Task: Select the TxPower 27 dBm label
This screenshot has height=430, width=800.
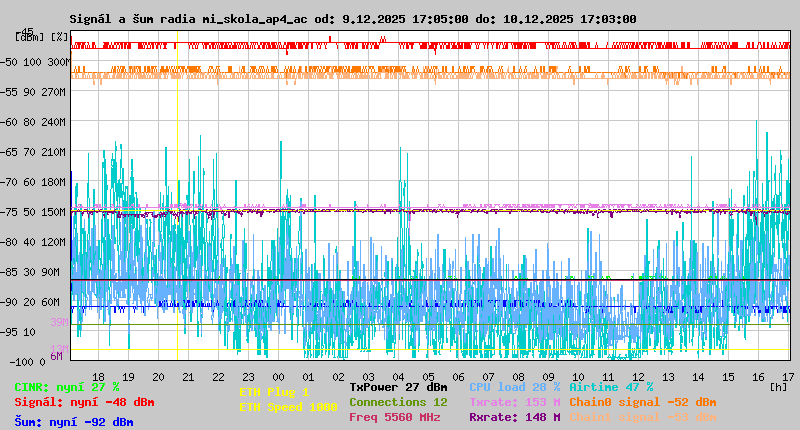Action: pos(398,386)
